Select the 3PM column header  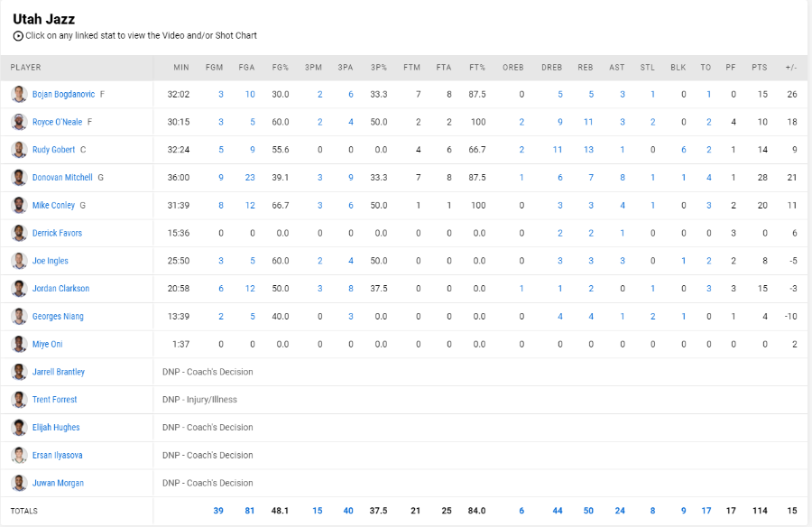click(313, 68)
